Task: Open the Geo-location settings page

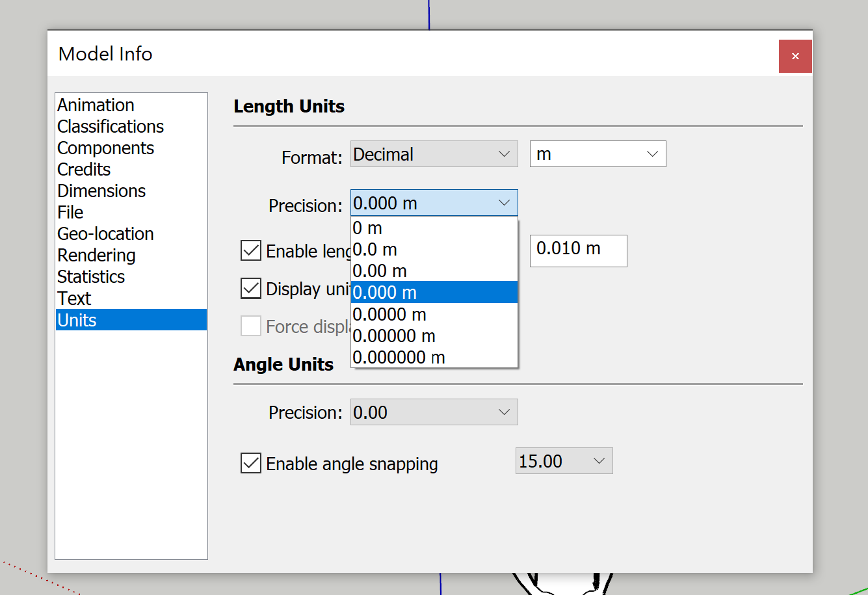Action: coord(131,233)
